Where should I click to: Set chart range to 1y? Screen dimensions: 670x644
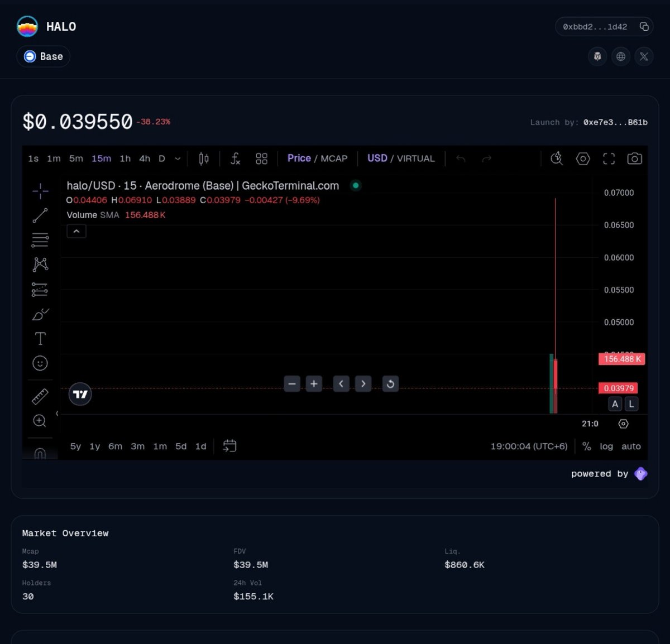click(x=95, y=446)
